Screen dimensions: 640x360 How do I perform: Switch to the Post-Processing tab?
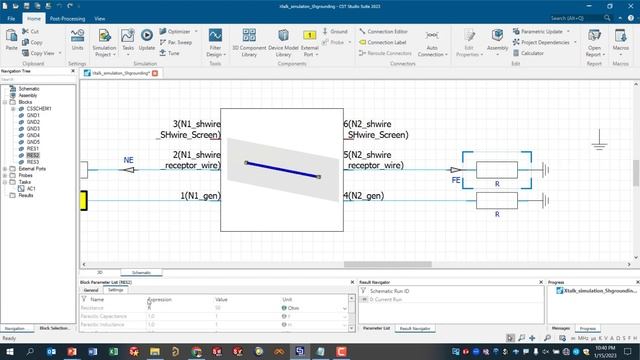click(67, 18)
